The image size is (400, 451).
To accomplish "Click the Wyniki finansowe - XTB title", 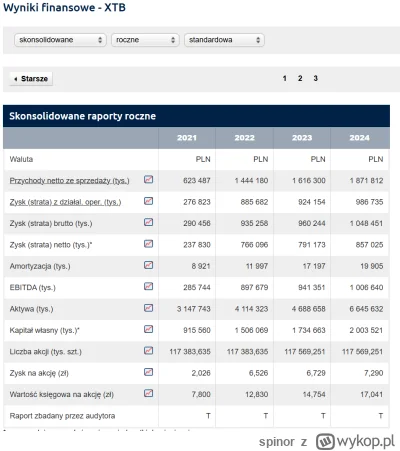I will pos(64,7).
